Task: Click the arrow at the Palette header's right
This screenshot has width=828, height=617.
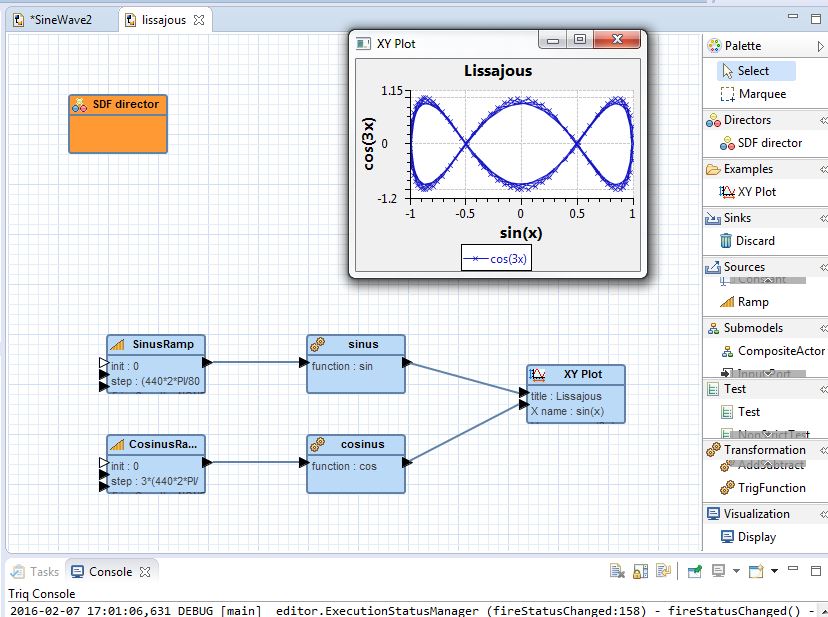Action: tap(821, 46)
